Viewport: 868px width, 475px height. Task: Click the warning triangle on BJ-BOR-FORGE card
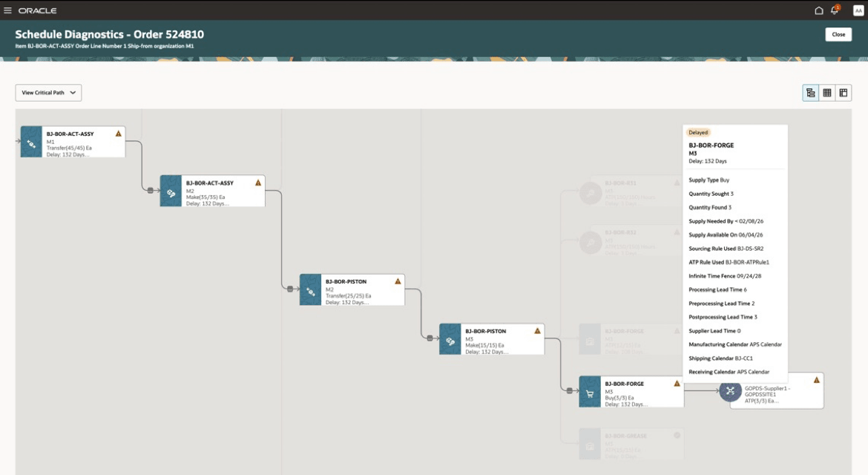click(x=676, y=383)
